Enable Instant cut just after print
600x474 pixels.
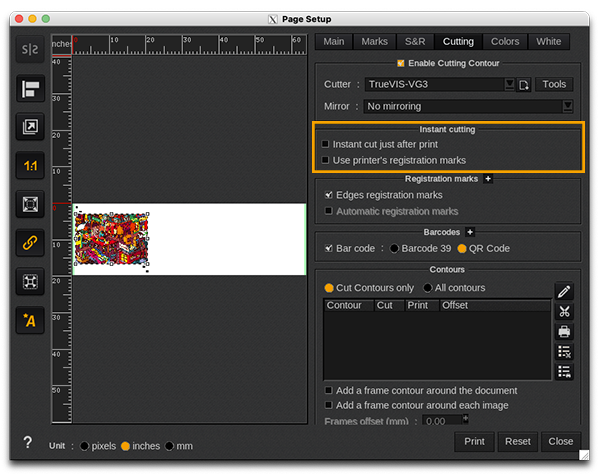(325, 145)
